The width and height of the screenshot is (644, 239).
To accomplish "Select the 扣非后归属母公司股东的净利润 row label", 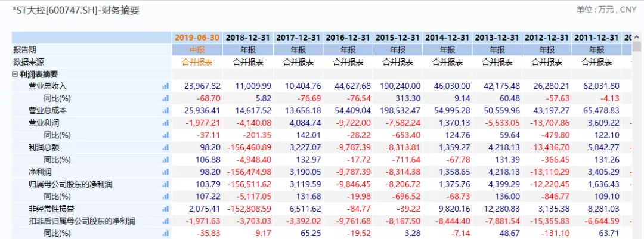I will (x=82, y=222).
